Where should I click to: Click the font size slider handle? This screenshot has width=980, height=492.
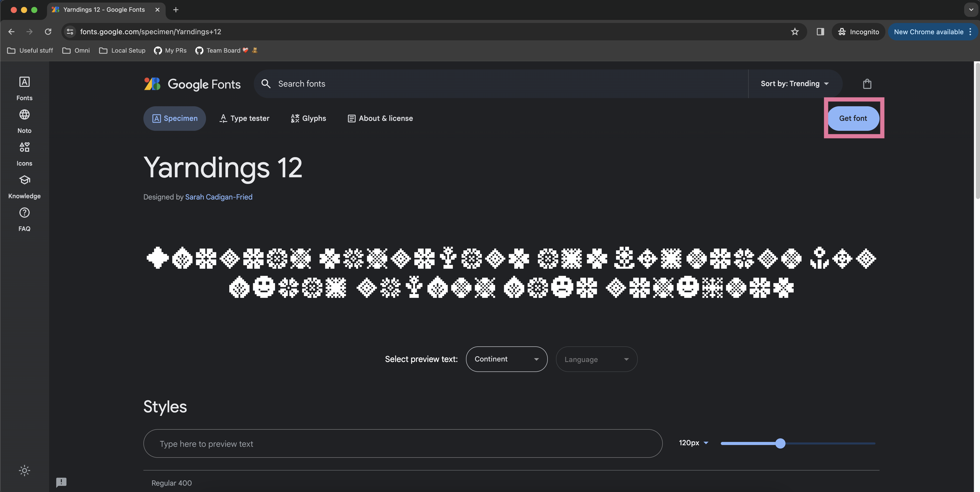[x=780, y=443]
